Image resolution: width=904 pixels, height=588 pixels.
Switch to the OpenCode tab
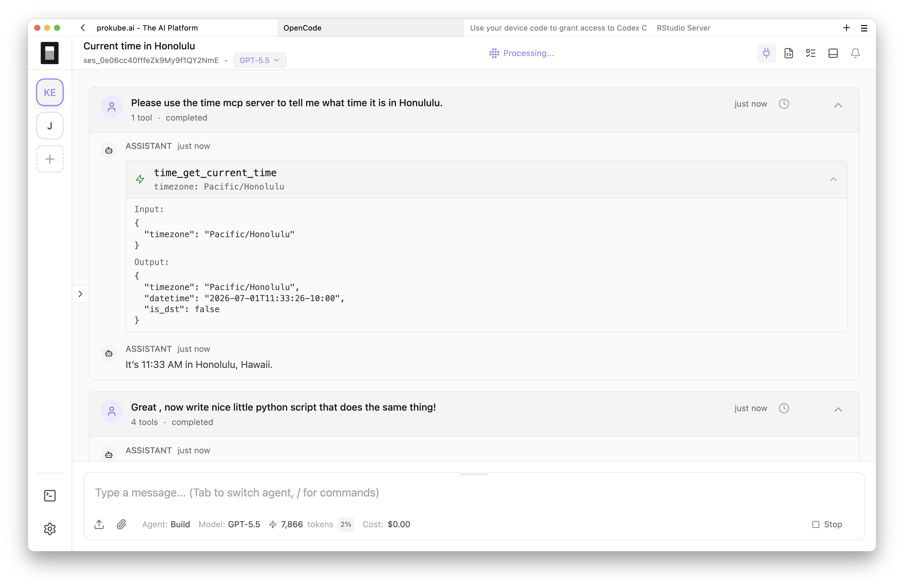click(x=371, y=28)
